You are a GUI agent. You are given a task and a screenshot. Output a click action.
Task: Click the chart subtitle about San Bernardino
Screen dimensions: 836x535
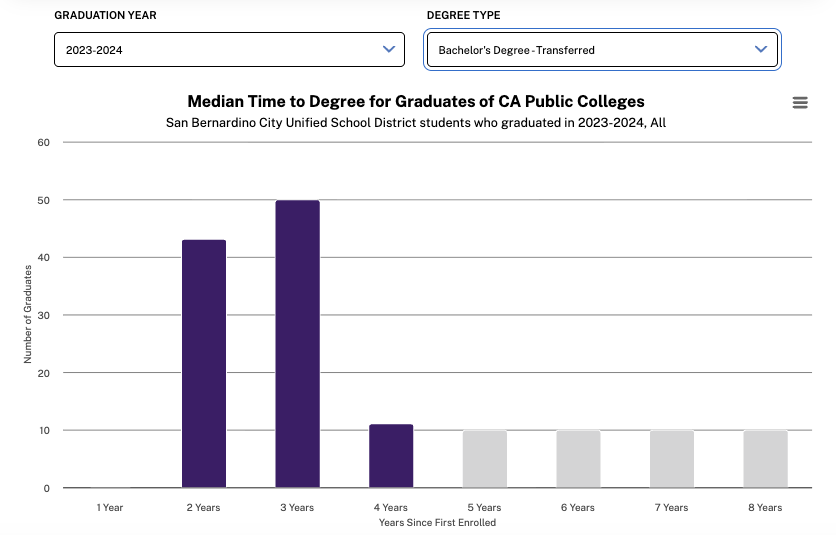coord(416,123)
